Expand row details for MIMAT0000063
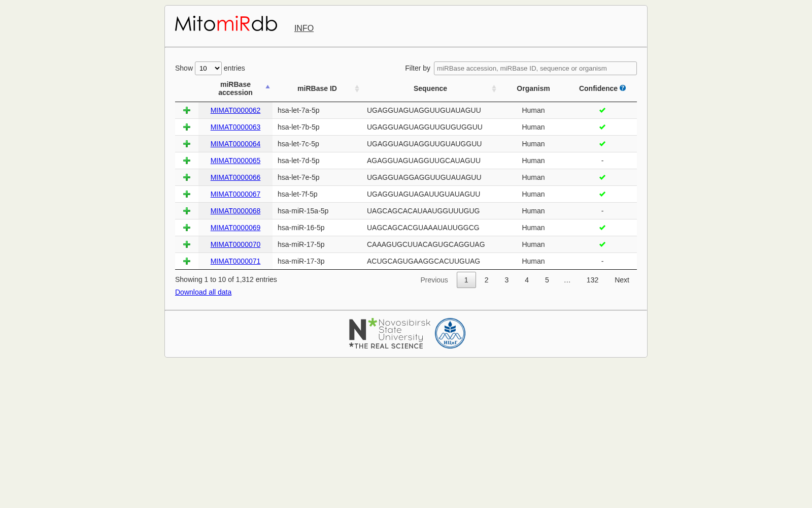Image resolution: width=812 pixels, height=508 pixels. [187, 127]
